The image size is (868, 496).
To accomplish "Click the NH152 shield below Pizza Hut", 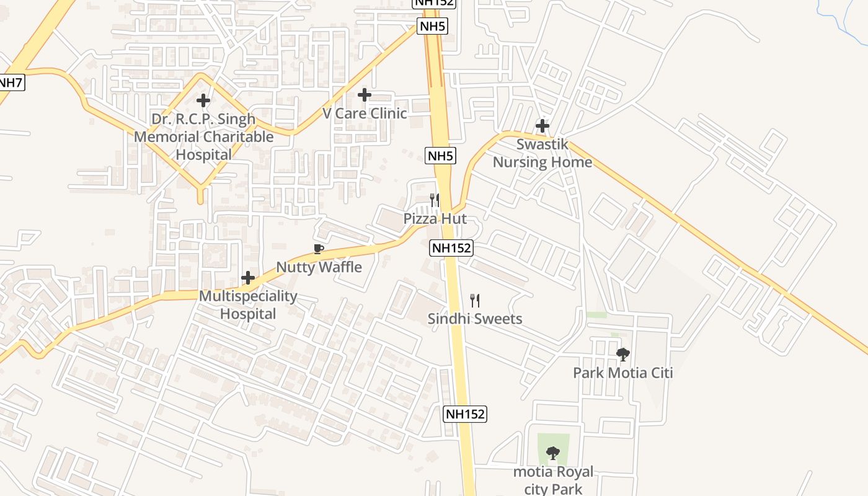I will tap(451, 248).
